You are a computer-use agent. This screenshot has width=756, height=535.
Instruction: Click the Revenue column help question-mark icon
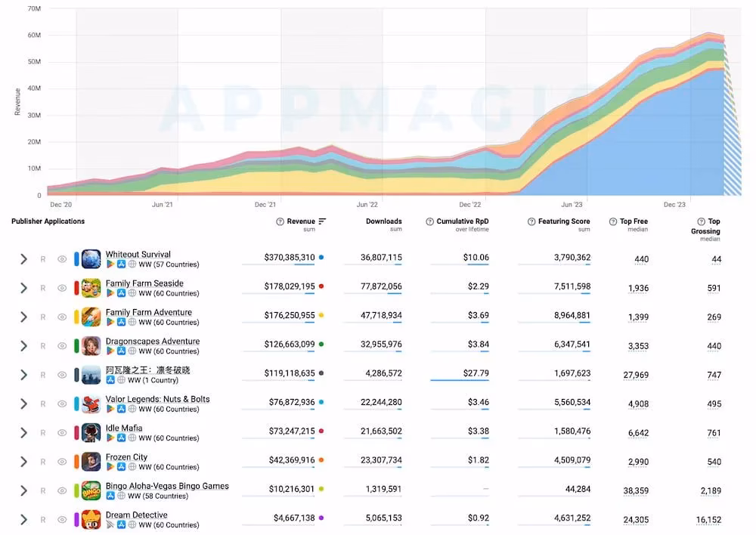[x=280, y=221]
